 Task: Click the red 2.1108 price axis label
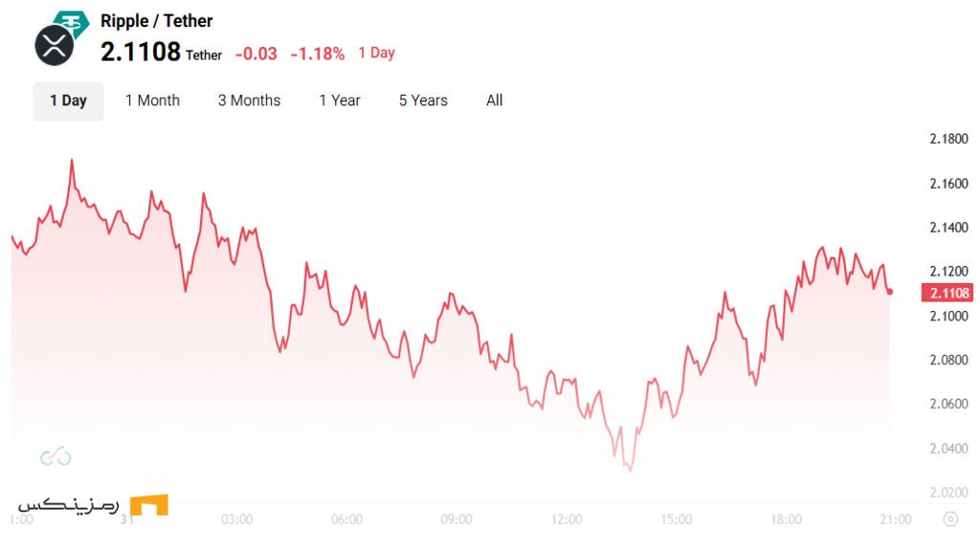click(947, 293)
